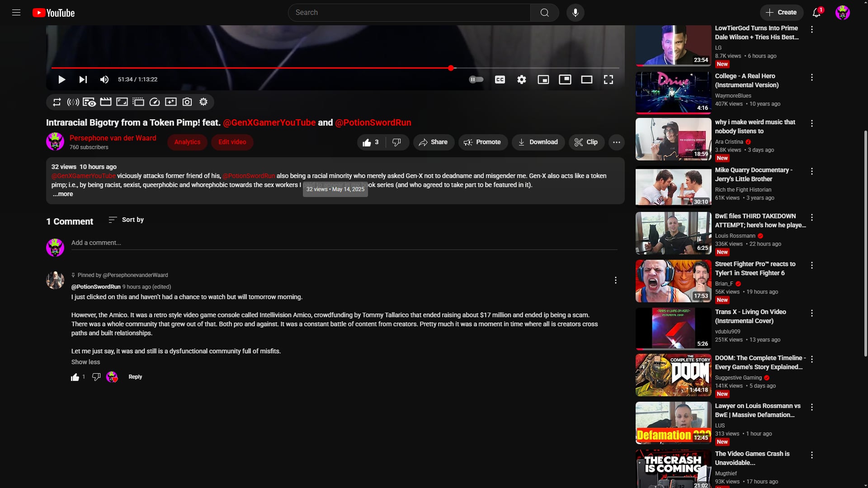
Task: Open extension options cog icon
Action: [203, 102]
